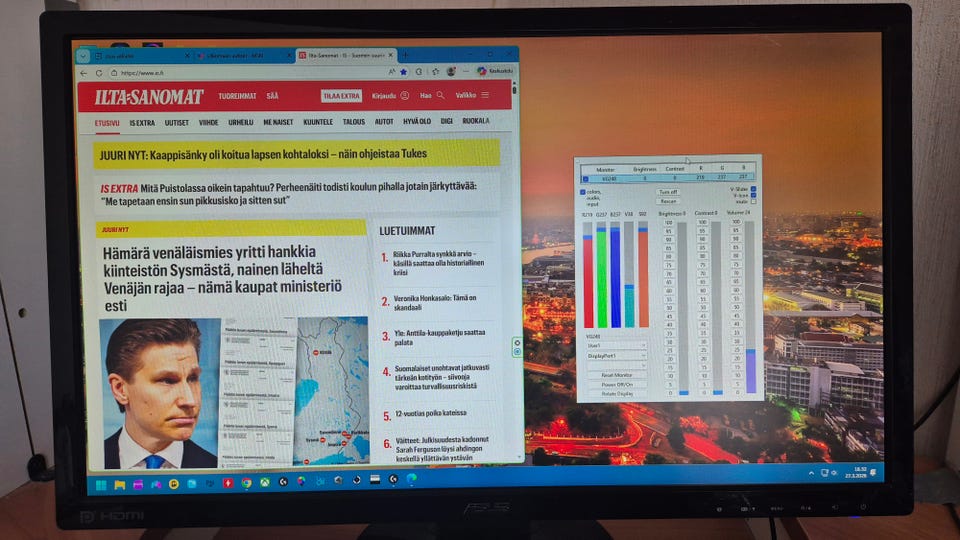Viewport: 960px width, 540px height.
Task: Reload the Ilta-Sanomat page
Action: [99, 73]
